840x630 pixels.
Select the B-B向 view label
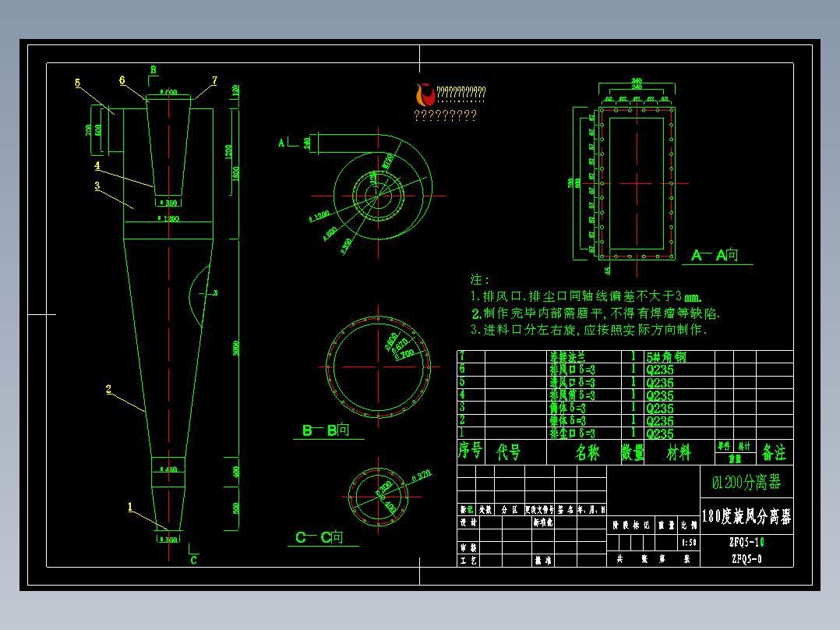point(326,430)
